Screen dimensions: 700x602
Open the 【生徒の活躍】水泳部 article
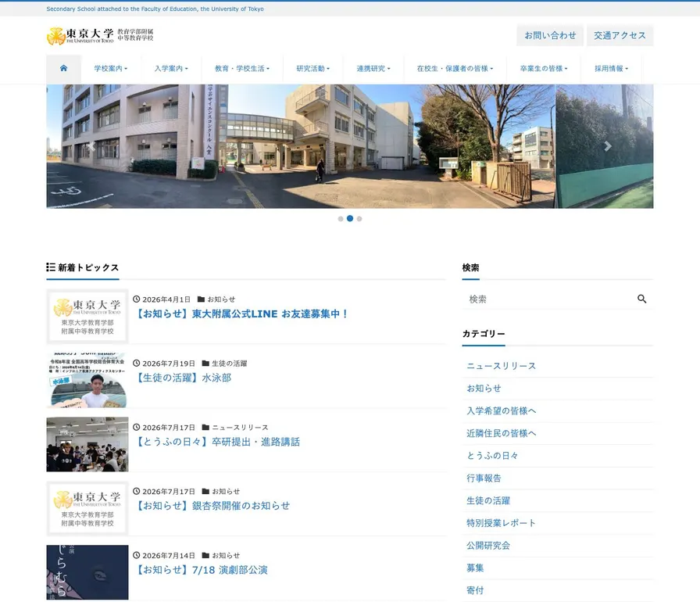coord(183,378)
